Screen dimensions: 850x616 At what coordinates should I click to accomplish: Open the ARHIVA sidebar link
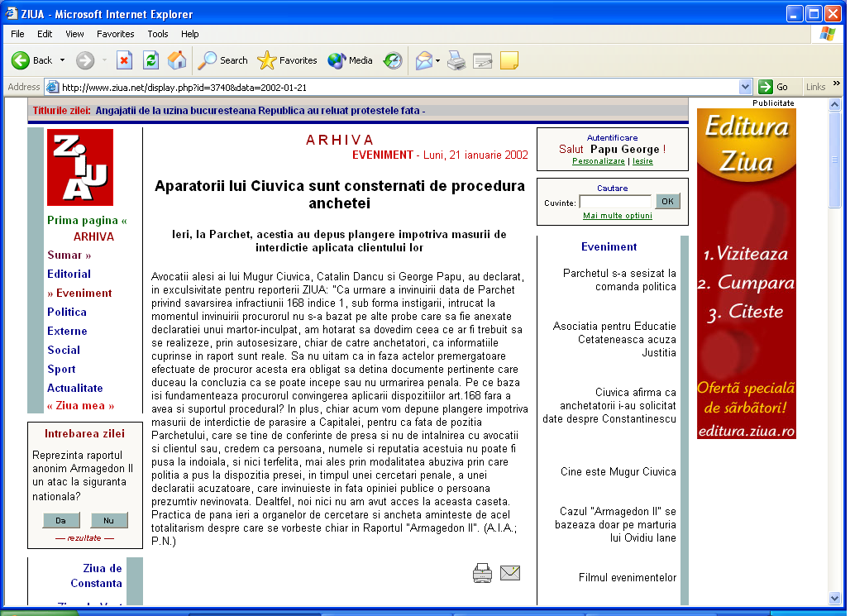tap(93, 236)
